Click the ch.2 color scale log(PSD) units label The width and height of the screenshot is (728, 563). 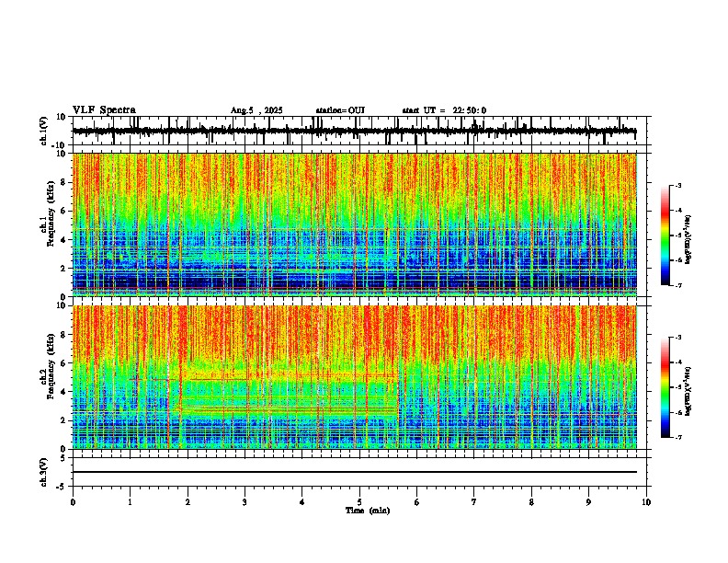click(688, 391)
